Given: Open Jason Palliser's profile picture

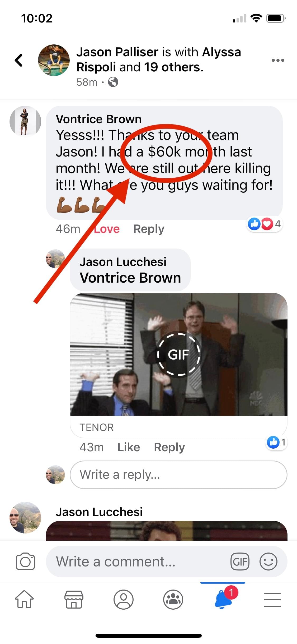Looking at the screenshot, I should (54, 60).
